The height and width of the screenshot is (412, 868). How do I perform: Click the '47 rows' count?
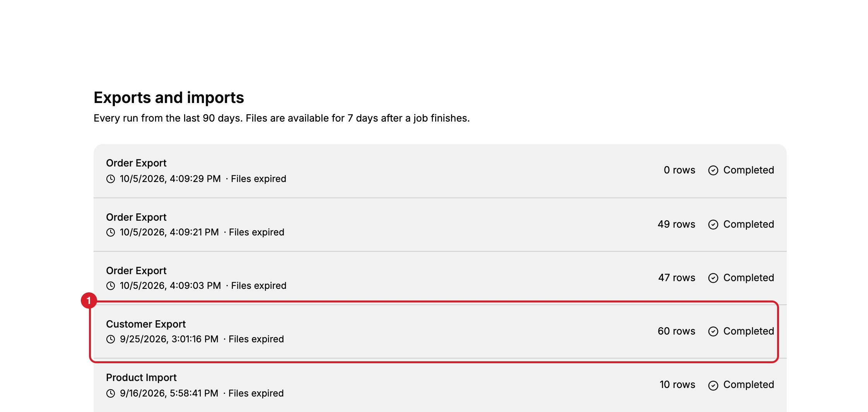[x=677, y=278]
